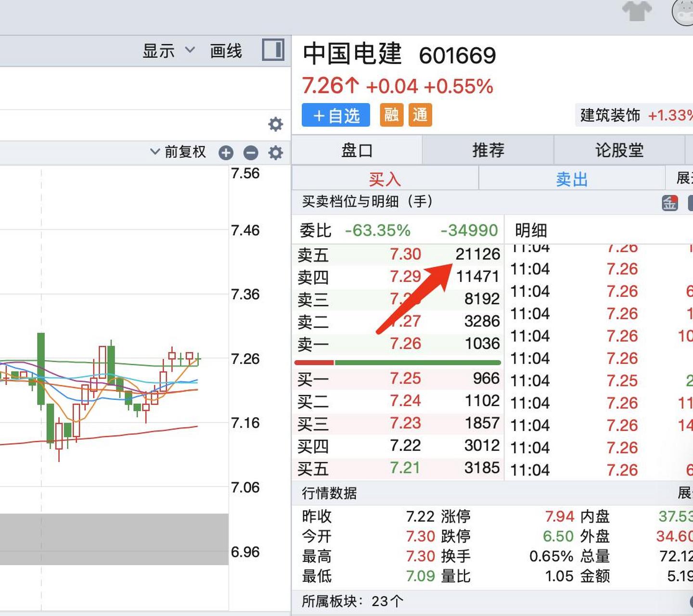Select the 卖一 row at 7.26

coord(398,344)
